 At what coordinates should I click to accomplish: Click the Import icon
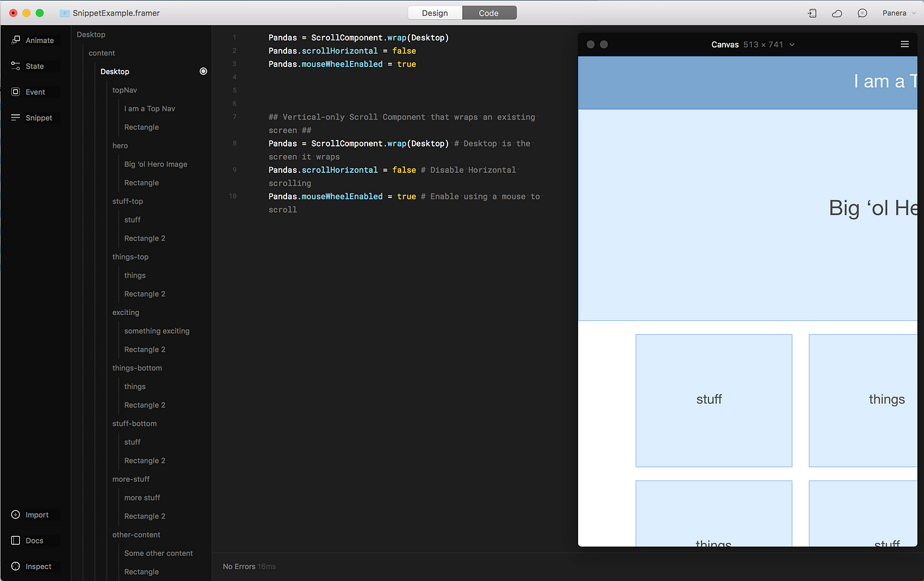coord(16,515)
